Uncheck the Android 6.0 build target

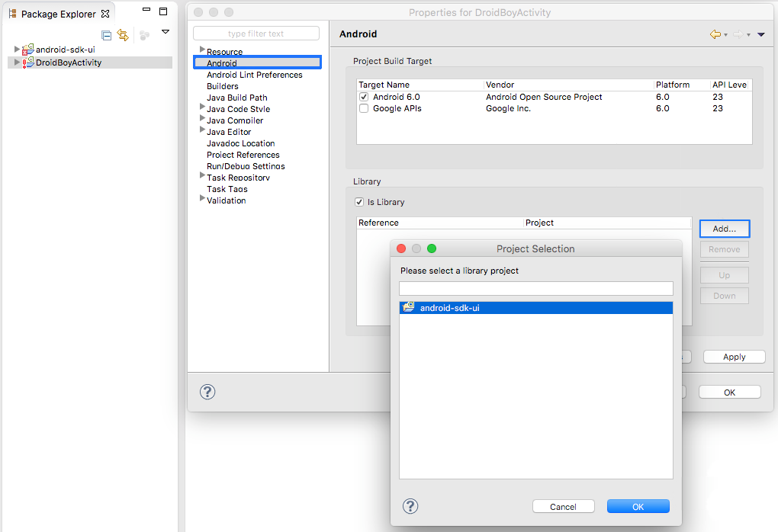[364, 97]
